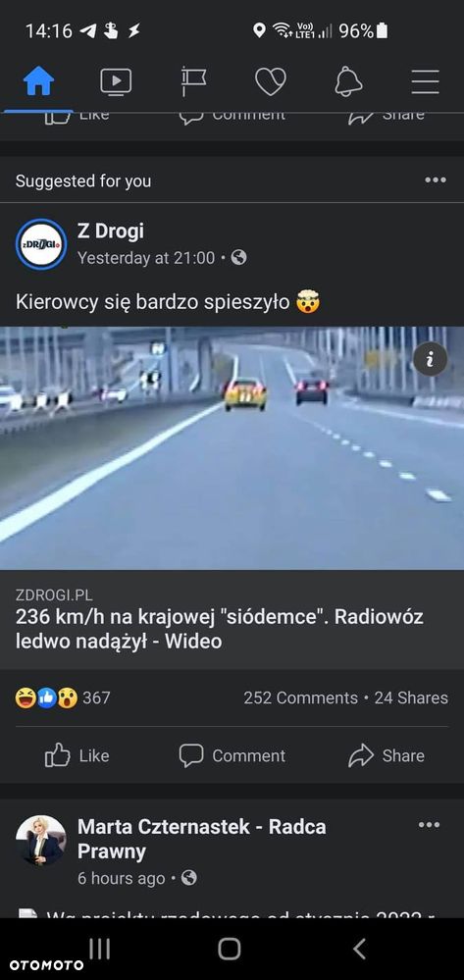Screen dimensions: 464x980
Task: Open the highway video preview image
Action: click(x=232, y=447)
